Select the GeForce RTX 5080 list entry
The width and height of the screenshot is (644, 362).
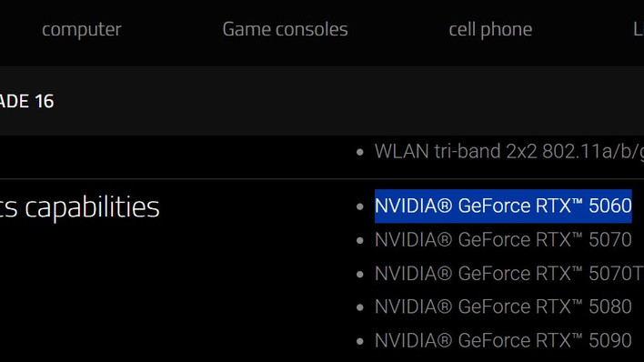pos(503,307)
